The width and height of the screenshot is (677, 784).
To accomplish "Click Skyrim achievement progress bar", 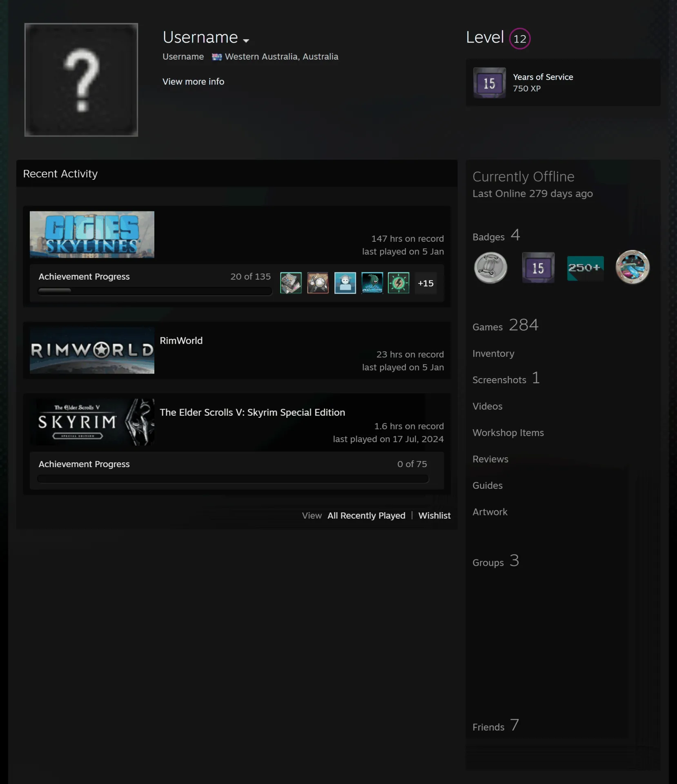I will 233,479.
